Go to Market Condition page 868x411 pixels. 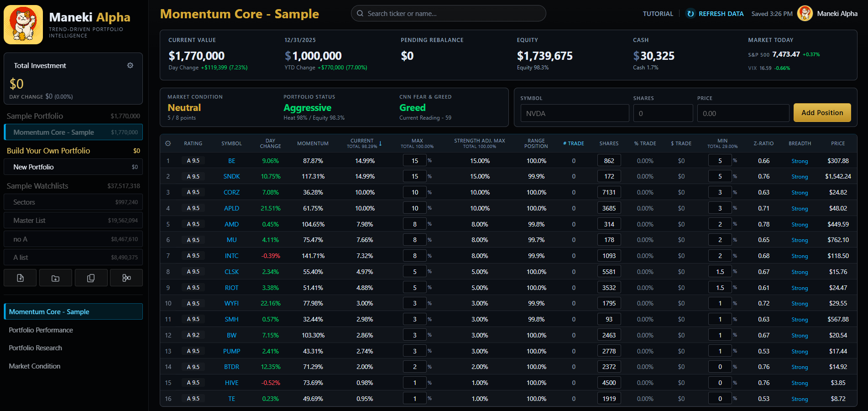(34, 366)
